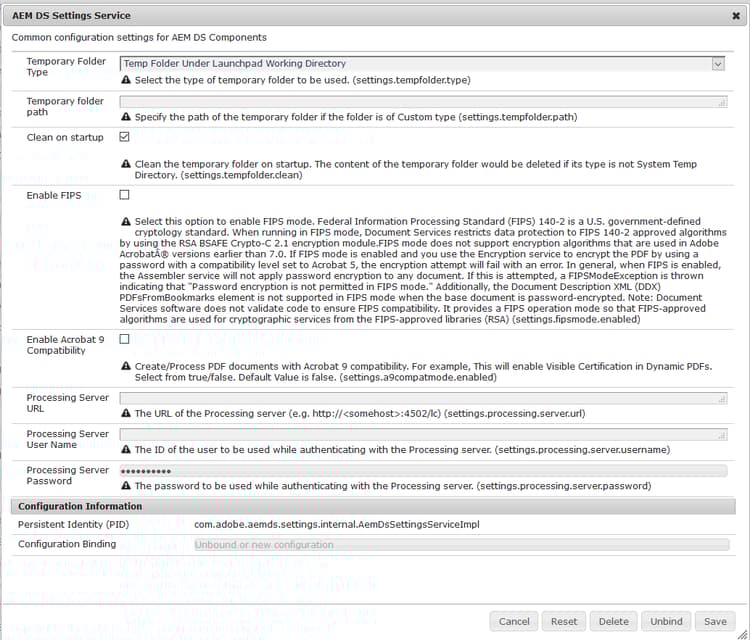The image size is (750, 640).
Task: Click the Configuration Binding label
Action: (x=67, y=544)
